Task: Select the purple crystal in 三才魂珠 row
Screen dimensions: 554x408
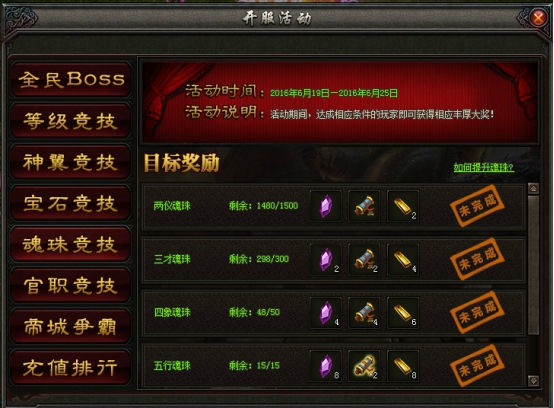Action: 325,259
